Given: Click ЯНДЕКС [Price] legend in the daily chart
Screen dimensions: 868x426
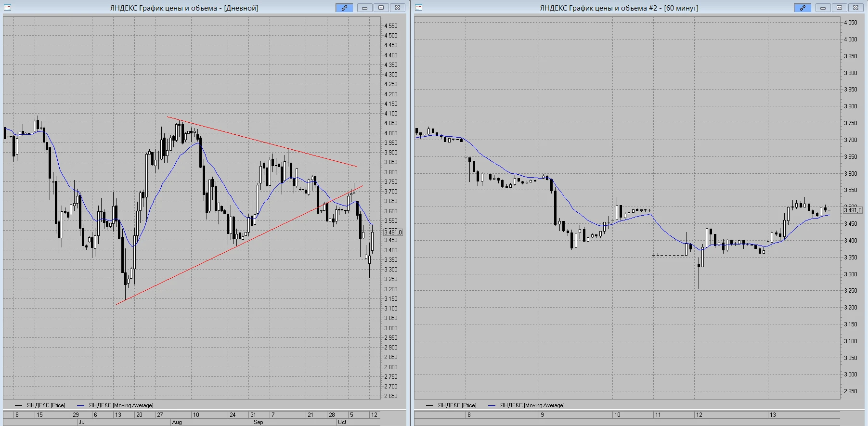Looking at the screenshot, I should tap(40, 405).
